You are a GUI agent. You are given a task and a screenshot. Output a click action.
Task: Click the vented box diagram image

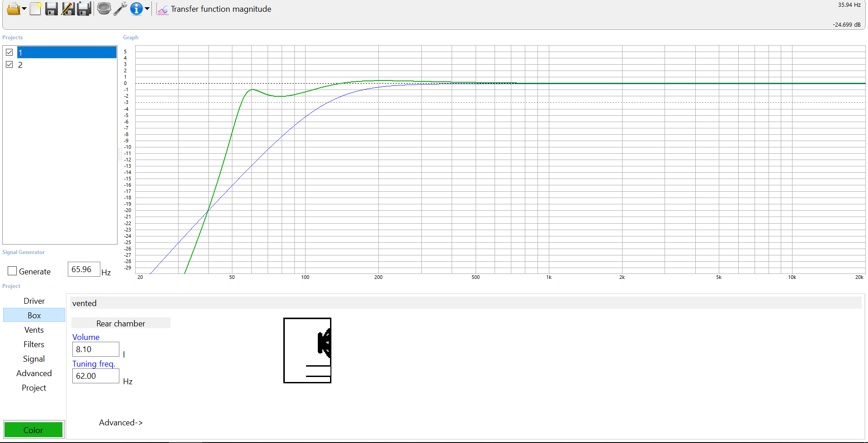(307, 350)
